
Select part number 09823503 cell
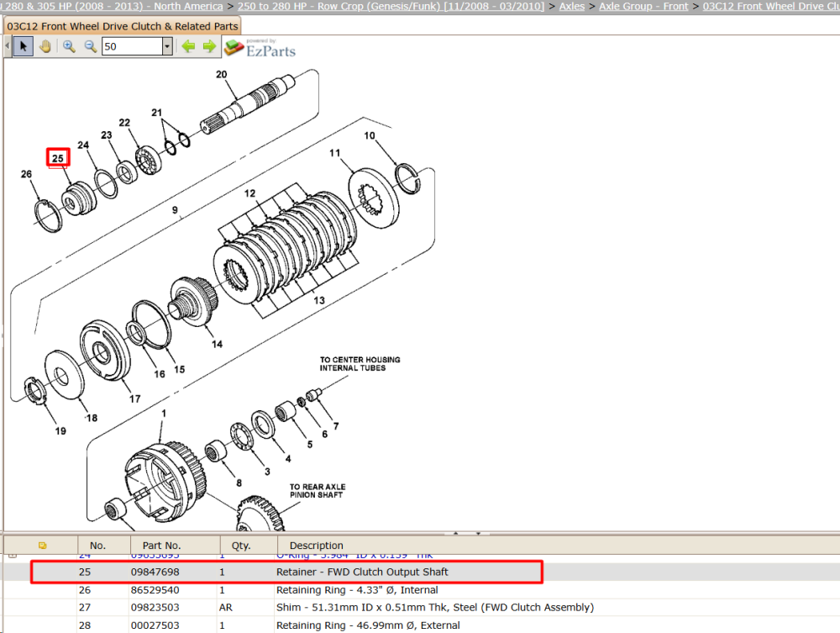(x=155, y=608)
